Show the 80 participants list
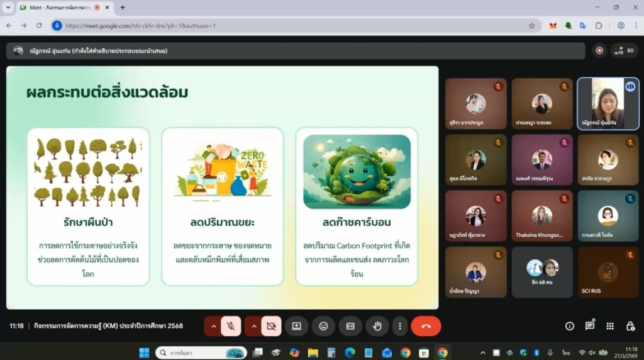This screenshot has width=644, height=360. click(x=625, y=50)
